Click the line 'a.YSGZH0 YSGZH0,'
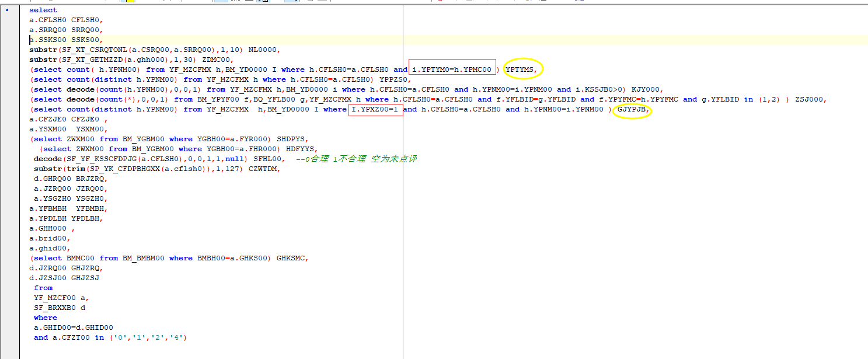This screenshot has width=868, height=359. coord(71,198)
